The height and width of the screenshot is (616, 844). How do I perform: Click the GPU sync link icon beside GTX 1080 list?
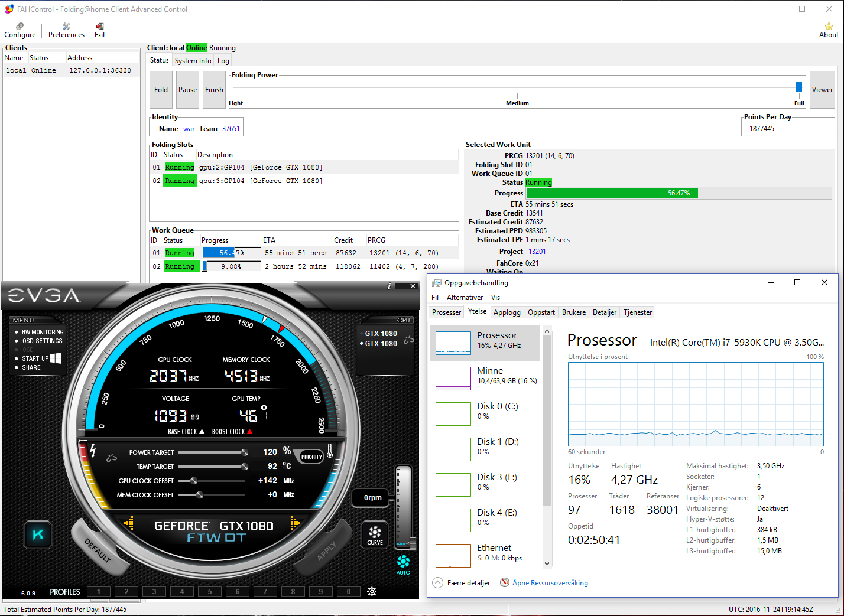(408, 339)
